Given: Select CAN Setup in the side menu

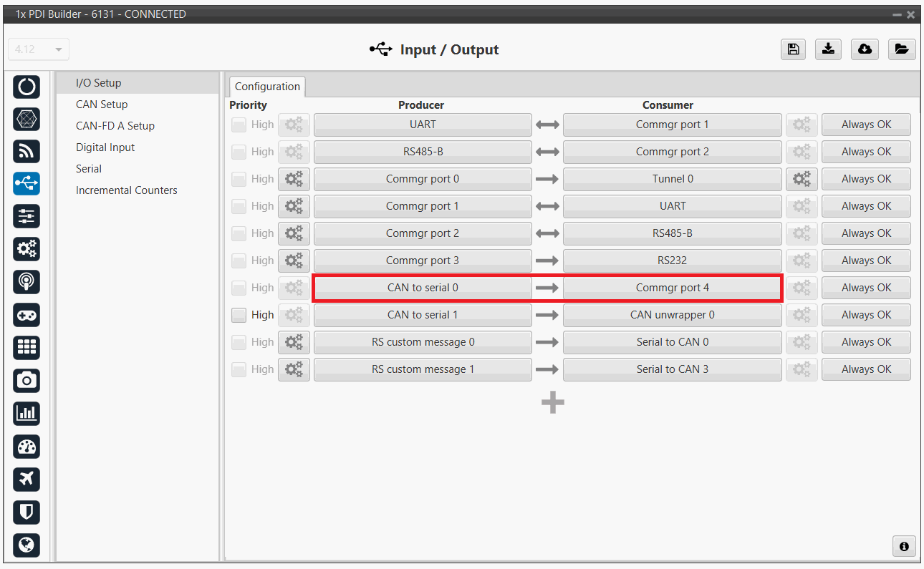Looking at the screenshot, I should (x=102, y=104).
